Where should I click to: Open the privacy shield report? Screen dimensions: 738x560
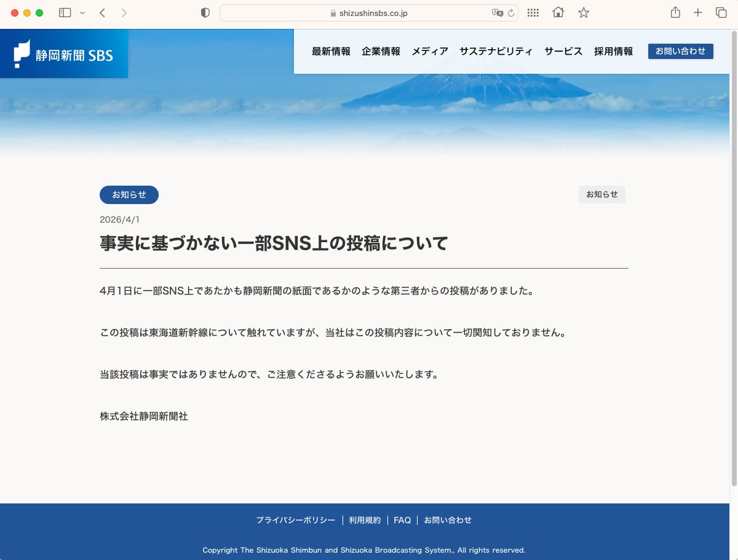point(205,12)
